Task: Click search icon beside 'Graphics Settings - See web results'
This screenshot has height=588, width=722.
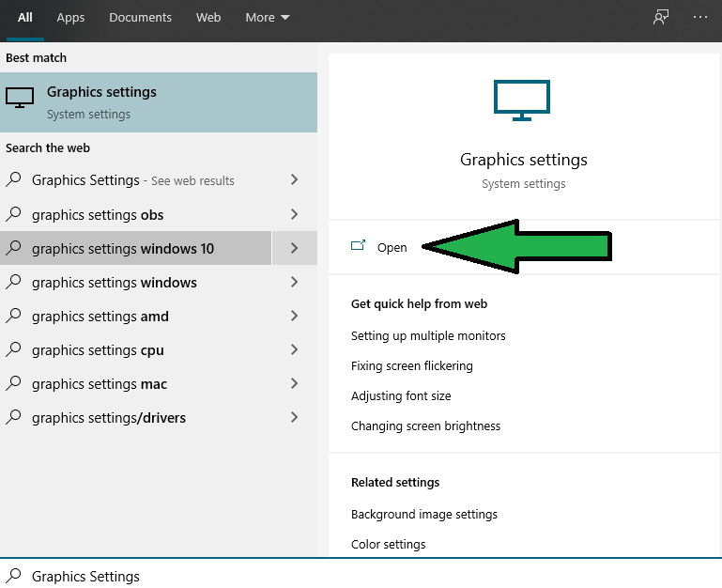Action: (14, 178)
